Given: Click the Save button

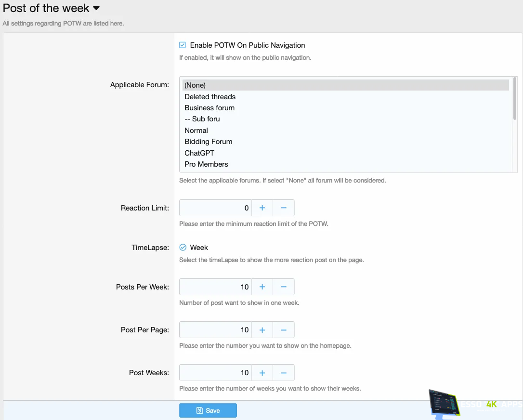Looking at the screenshot, I should point(208,410).
